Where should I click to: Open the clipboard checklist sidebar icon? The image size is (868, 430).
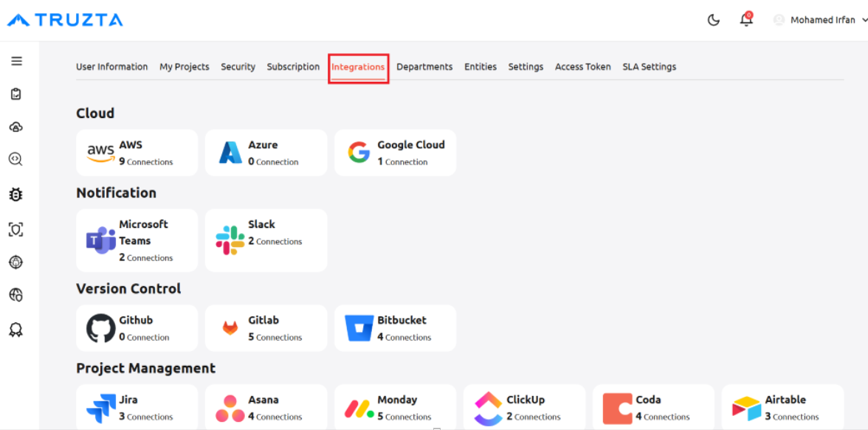click(16, 94)
